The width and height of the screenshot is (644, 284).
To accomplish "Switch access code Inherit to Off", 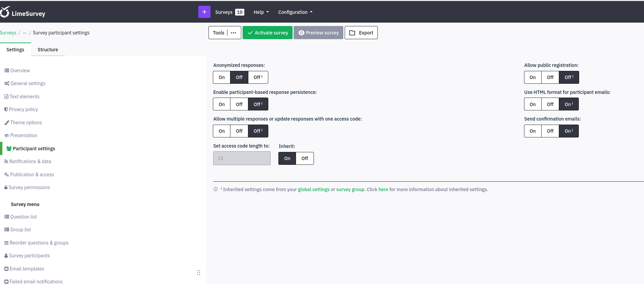I will tap(304, 158).
